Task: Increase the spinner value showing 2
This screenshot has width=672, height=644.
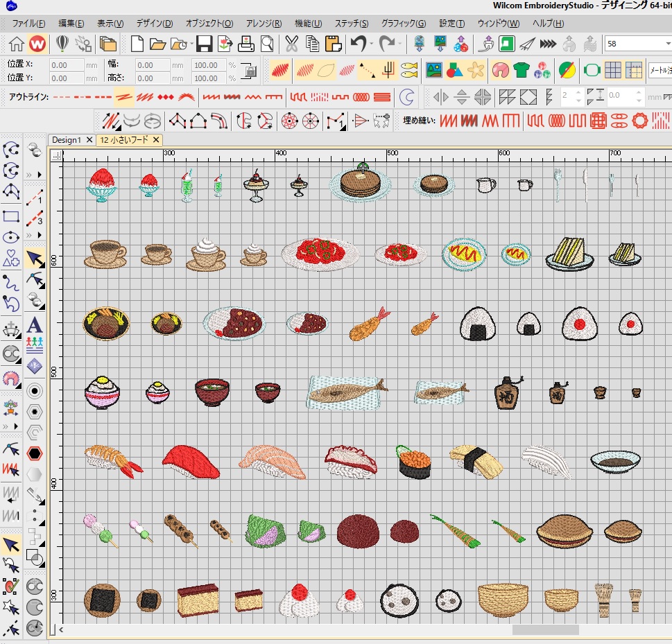Action: point(578,93)
